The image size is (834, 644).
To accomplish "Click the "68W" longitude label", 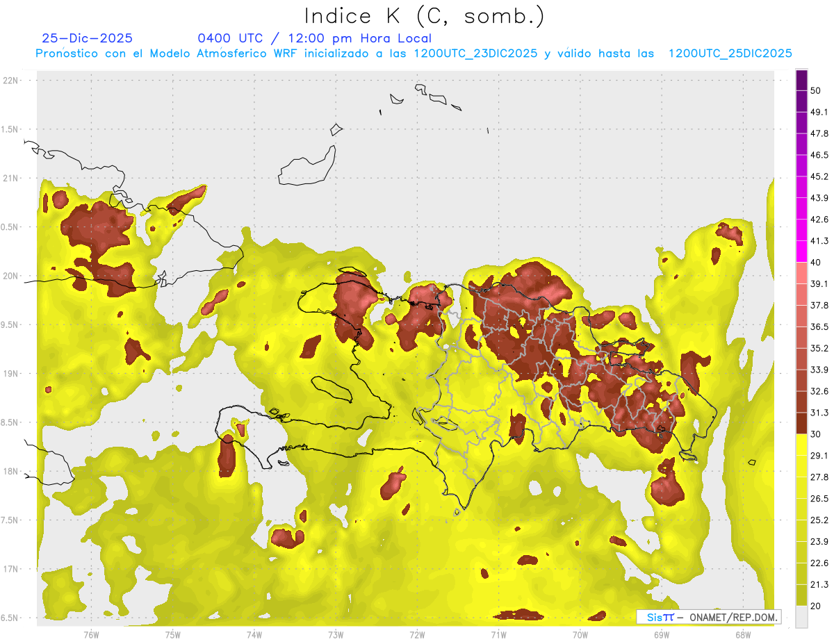I will pos(742,634).
